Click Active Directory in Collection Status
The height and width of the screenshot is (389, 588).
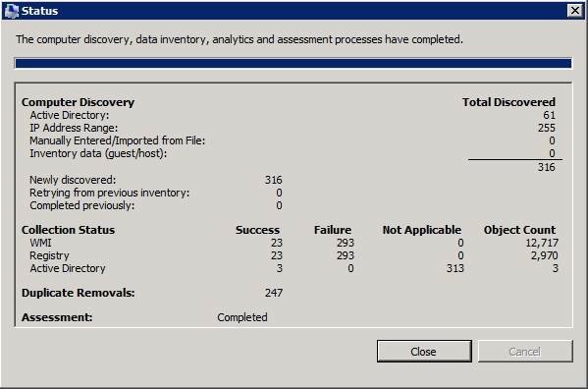point(68,268)
